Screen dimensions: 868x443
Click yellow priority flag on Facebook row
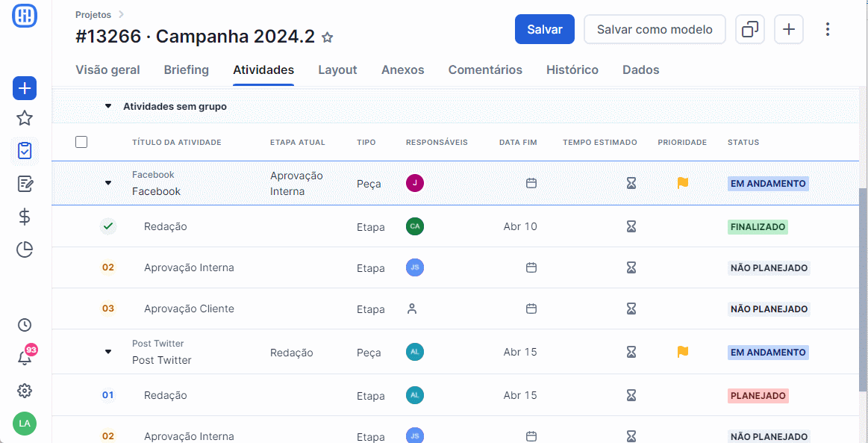tap(683, 183)
